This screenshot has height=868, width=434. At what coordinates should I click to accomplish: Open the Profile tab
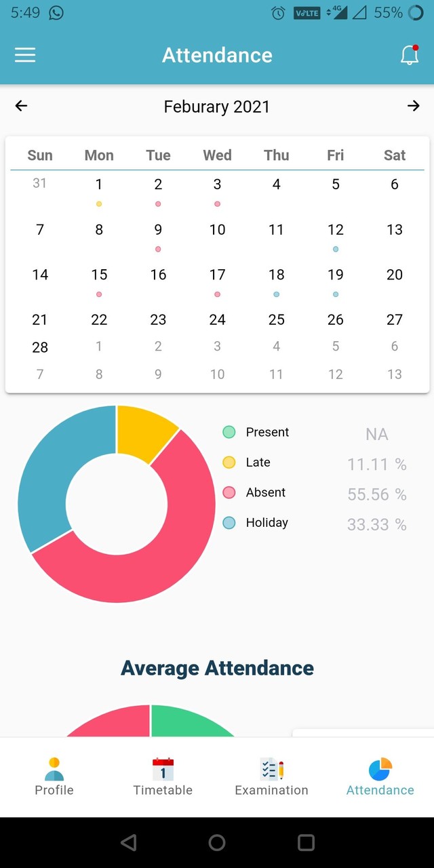pos(54,777)
